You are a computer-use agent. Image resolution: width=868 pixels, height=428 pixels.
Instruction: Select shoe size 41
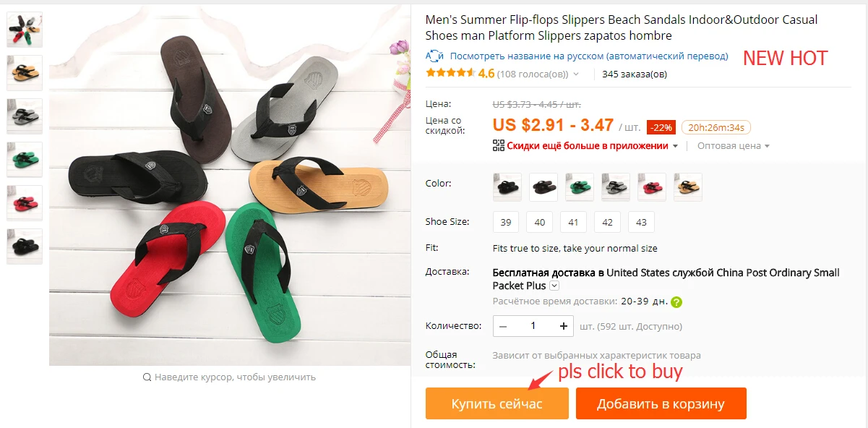[573, 222]
